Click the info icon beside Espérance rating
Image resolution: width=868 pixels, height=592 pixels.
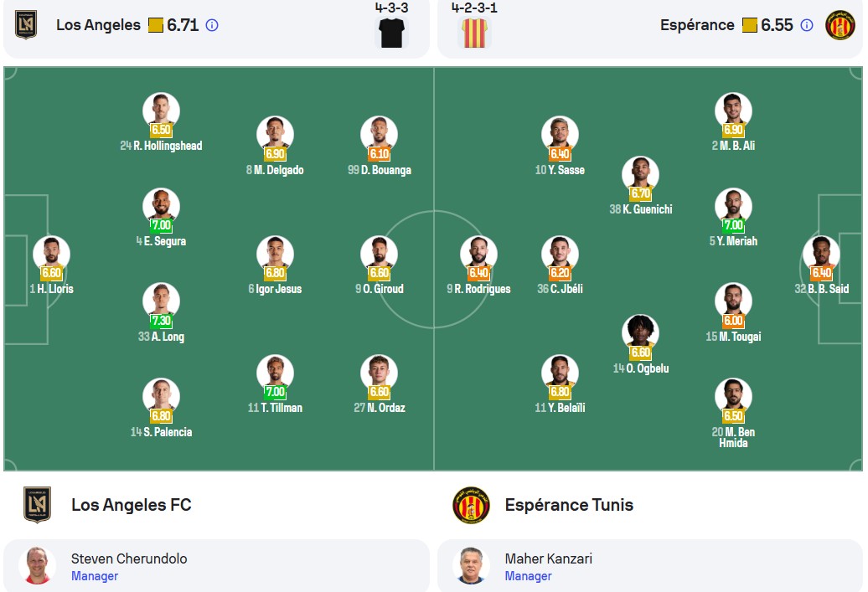coord(807,25)
